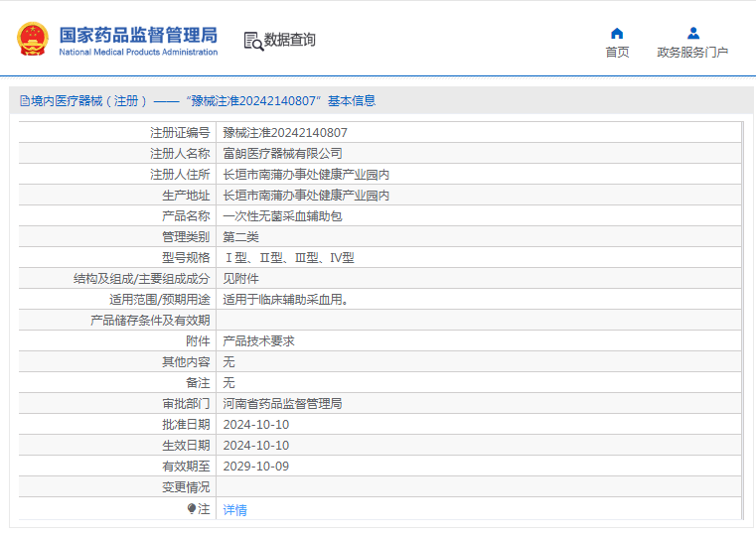Select 河南省药品监督管理局 approval department
The height and width of the screenshot is (537, 756).
pyautogui.click(x=282, y=404)
